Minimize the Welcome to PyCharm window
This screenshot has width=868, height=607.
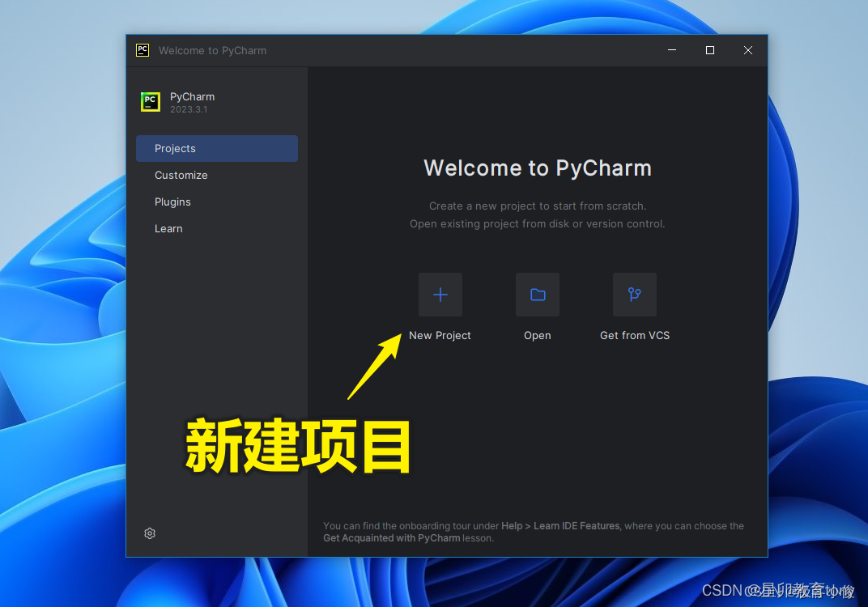click(672, 50)
